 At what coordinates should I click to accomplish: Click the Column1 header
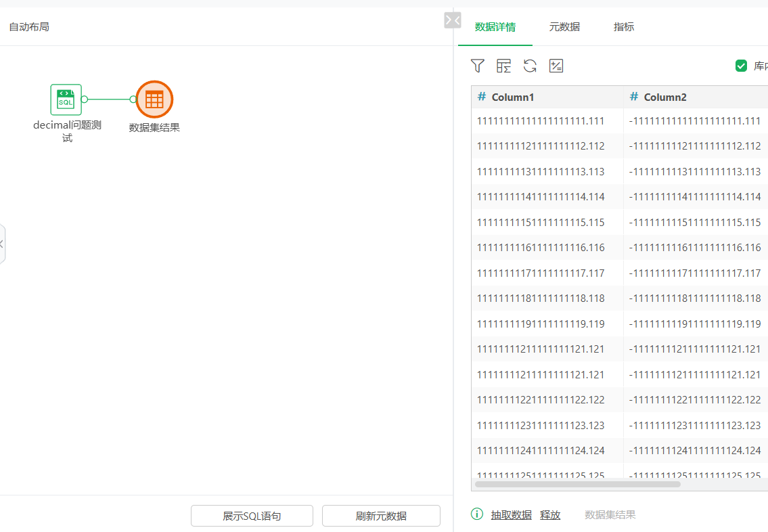point(512,97)
